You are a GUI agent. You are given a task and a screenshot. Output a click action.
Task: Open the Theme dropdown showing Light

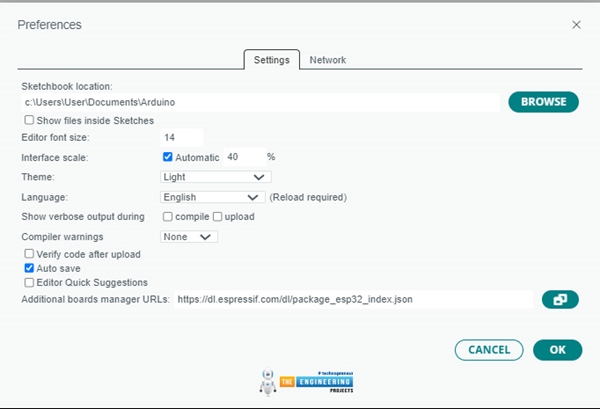click(215, 177)
